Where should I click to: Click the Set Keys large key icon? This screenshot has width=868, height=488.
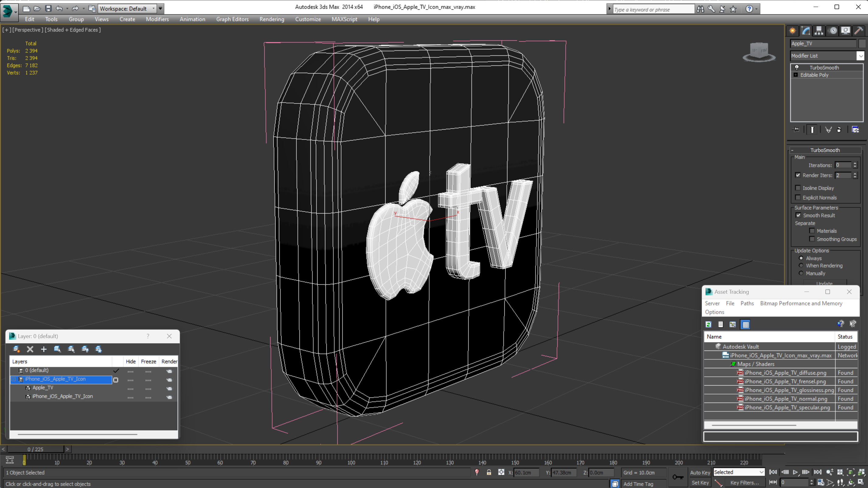click(x=678, y=477)
